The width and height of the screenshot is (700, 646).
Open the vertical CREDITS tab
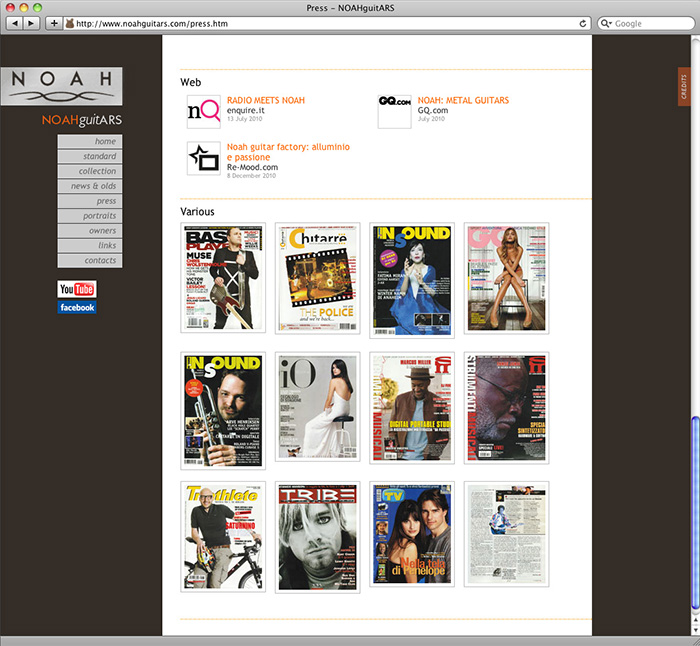(684, 87)
